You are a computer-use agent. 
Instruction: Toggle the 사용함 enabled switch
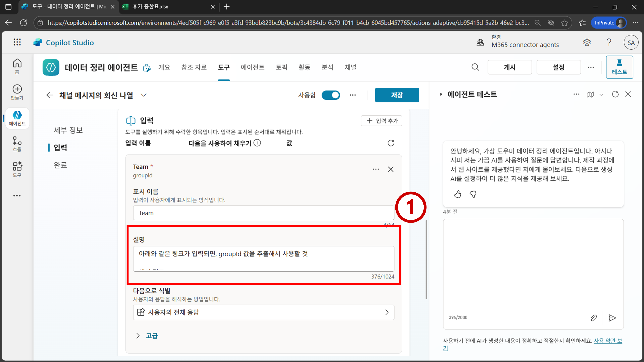331,95
